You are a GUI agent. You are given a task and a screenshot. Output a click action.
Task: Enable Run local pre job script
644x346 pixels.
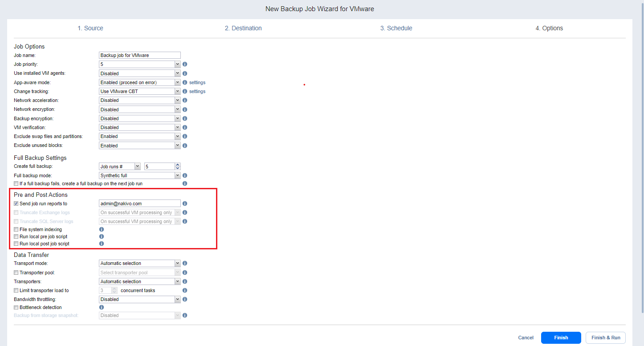[x=16, y=236]
